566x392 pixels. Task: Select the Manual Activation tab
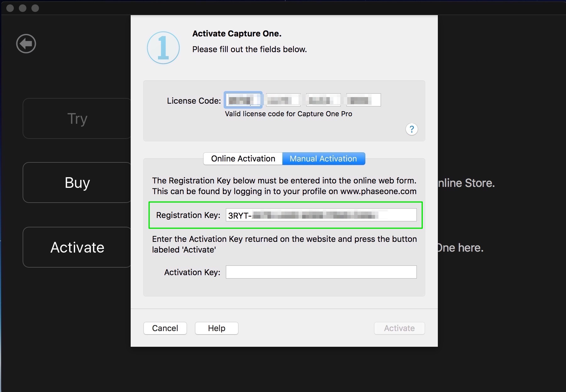point(324,159)
